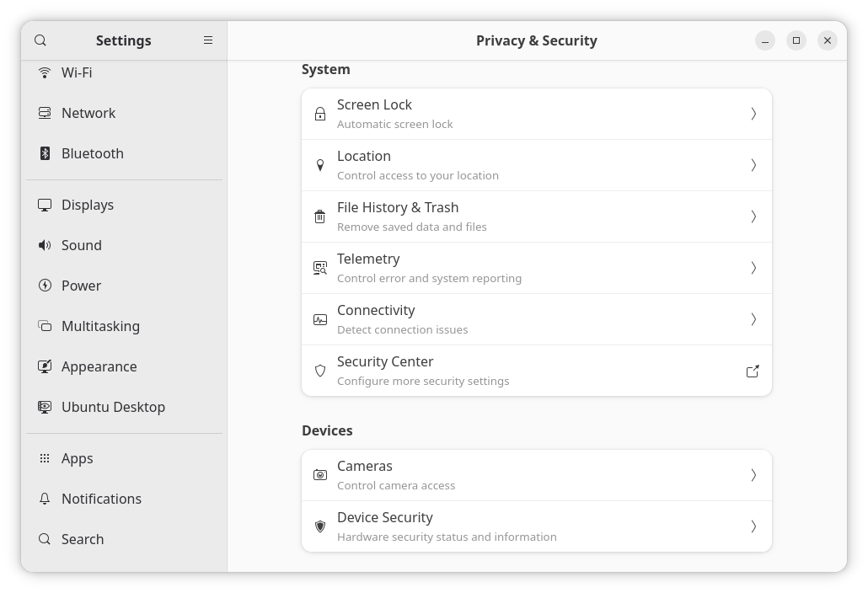Click the Cameras icon in Devices
Viewport: 868px width, 593px height.
coord(320,475)
